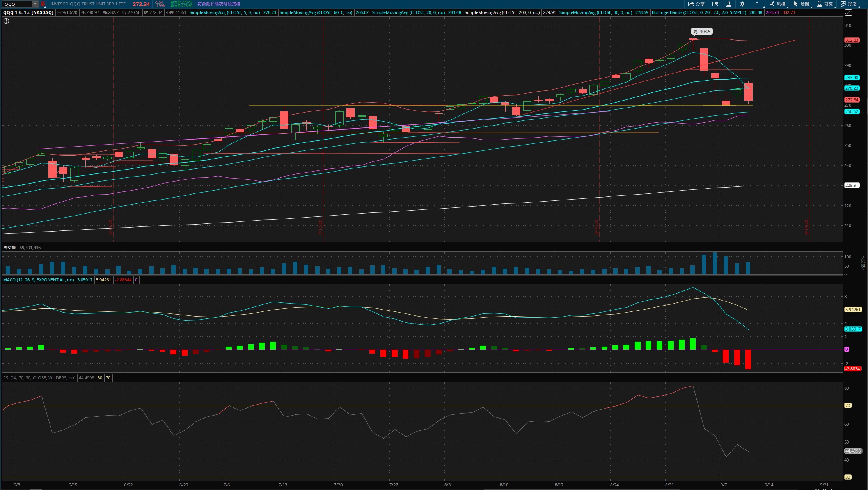Open the symbol selector dropdown arrow next to QQQ
The image size is (868, 490).
click(35, 4)
